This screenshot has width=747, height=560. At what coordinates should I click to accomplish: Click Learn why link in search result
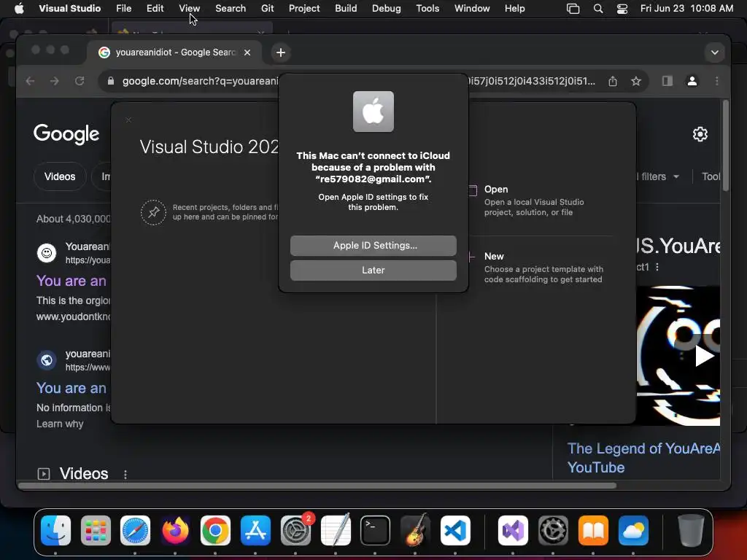pos(60,424)
